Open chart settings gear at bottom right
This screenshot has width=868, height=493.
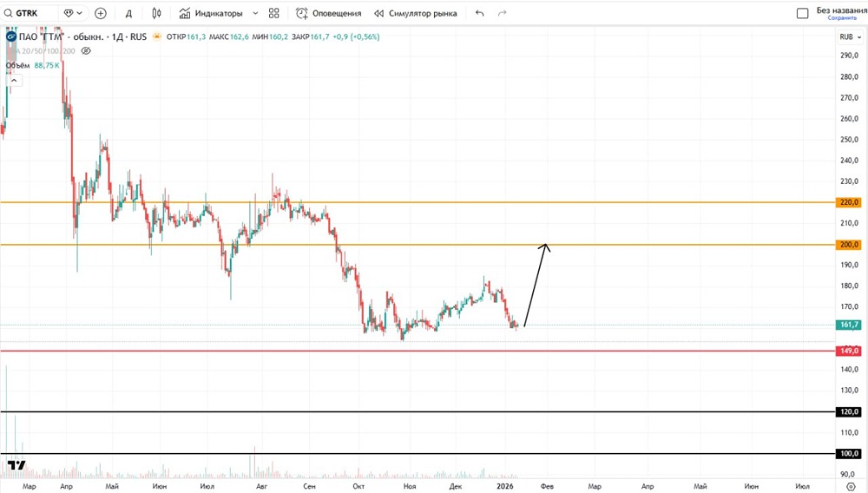(x=851, y=486)
